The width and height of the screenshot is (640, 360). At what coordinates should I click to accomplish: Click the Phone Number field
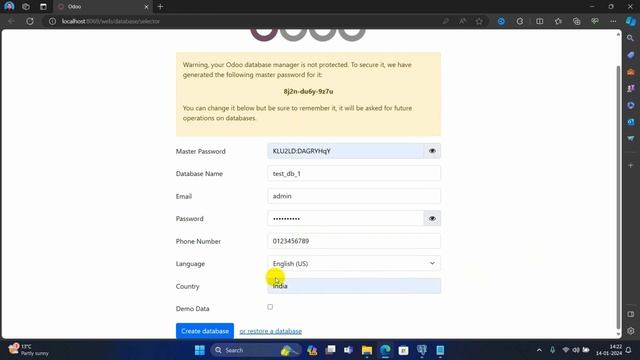tap(354, 241)
